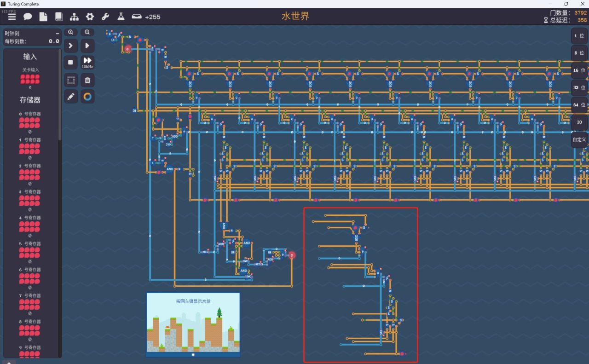Select the pencil edit tool
Screen dimensions: 589x364
pyautogui.click(x=70, y=97)
